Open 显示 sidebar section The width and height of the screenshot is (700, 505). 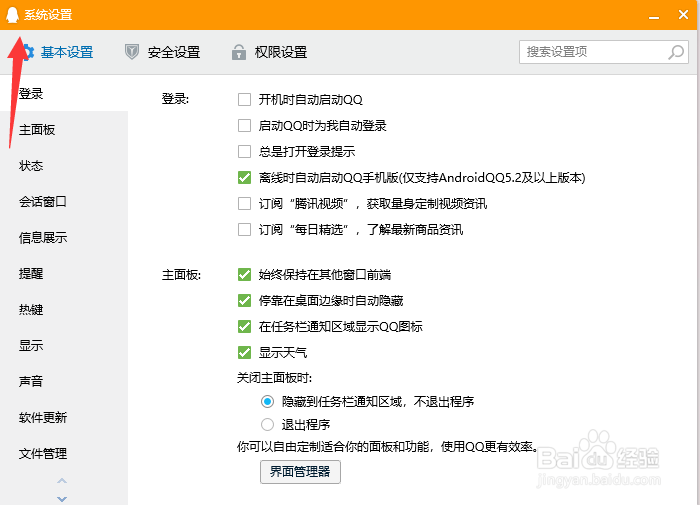64,345
